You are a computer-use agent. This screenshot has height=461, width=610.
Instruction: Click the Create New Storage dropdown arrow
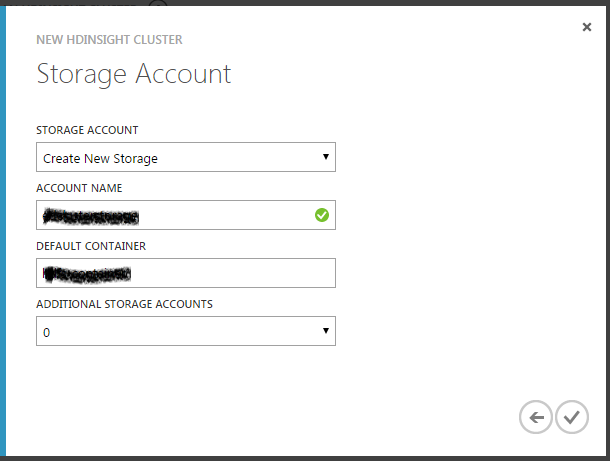325,157
